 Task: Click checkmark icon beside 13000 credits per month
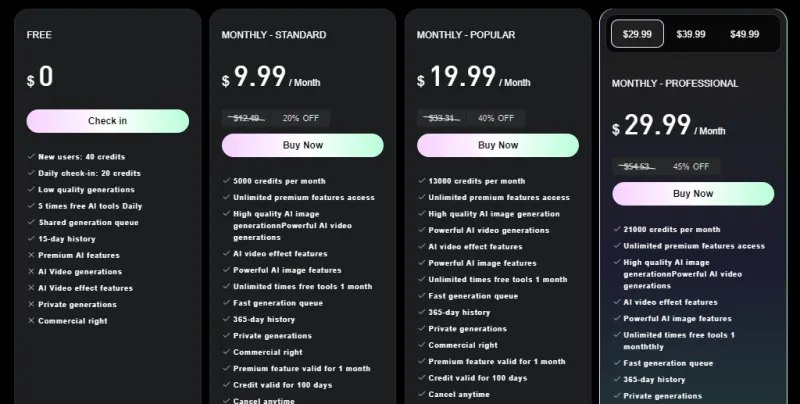point(421,182)
